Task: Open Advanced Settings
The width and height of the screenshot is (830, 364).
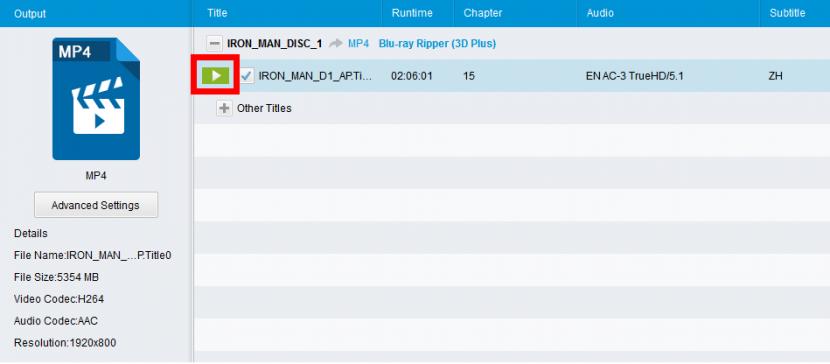Action: point(96,205)
